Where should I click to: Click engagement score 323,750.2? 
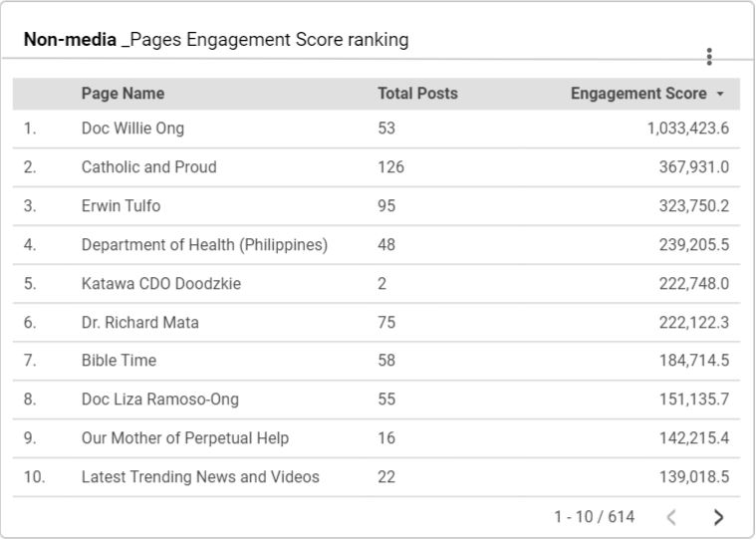pos(694,206)
